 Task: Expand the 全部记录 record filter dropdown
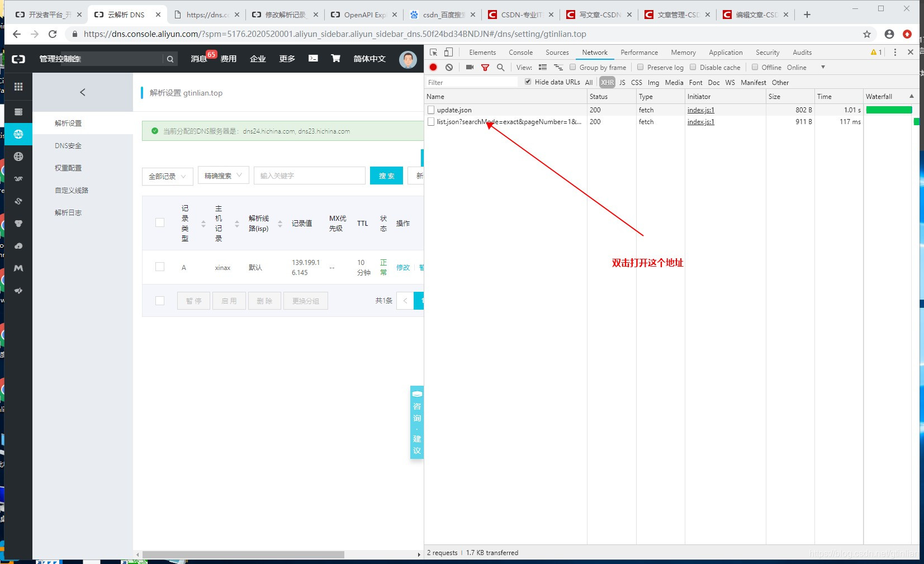pos(168,176)
